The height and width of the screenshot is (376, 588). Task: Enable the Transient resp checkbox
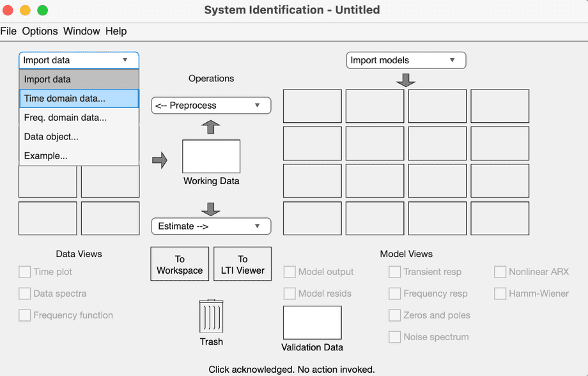[x=395, y=272]
